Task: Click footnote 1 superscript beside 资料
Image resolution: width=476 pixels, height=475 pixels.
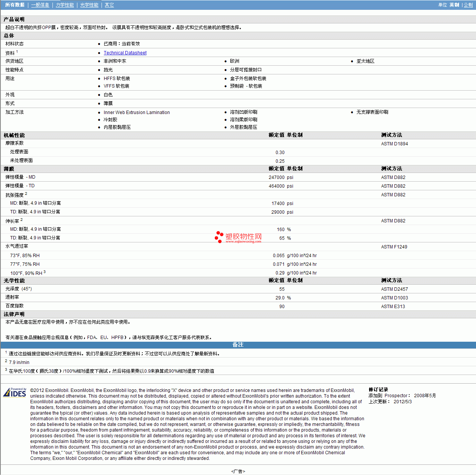Action: [17, 52]
